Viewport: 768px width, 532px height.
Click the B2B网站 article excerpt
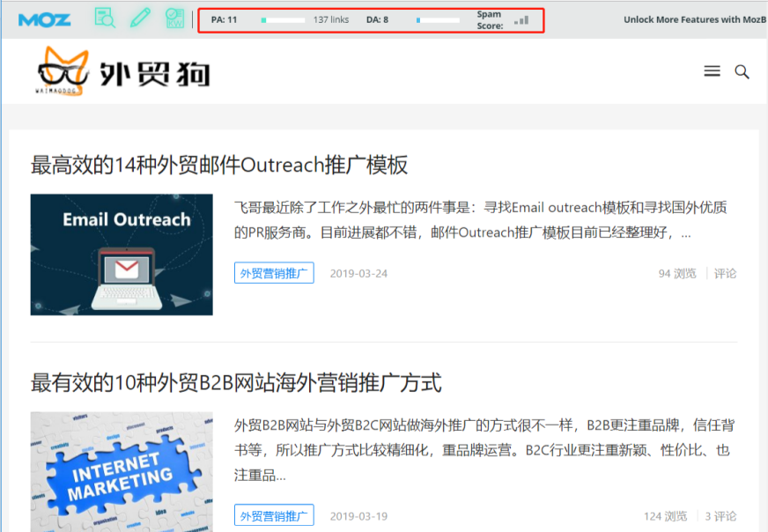(x=484, y=450)
